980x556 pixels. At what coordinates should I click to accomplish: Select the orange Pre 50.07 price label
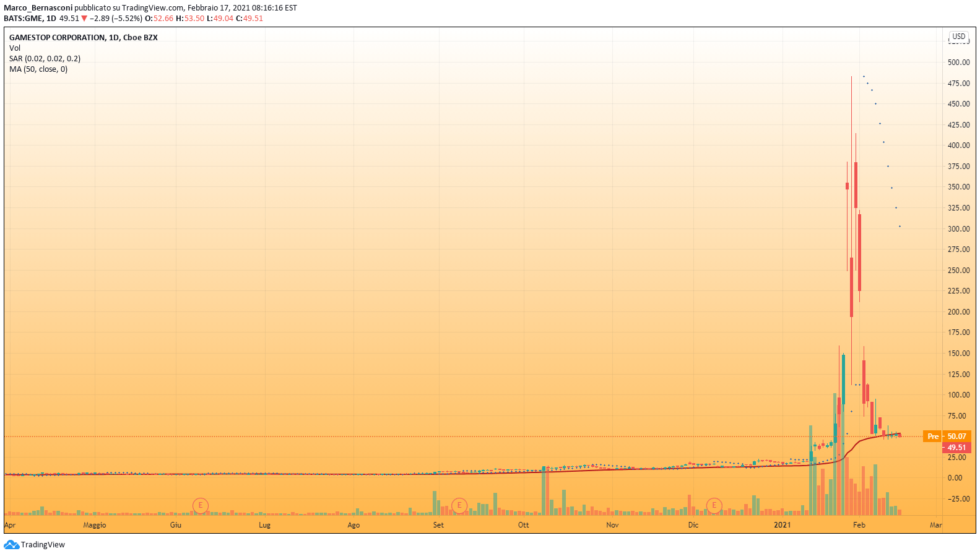[x=947, y=437]
